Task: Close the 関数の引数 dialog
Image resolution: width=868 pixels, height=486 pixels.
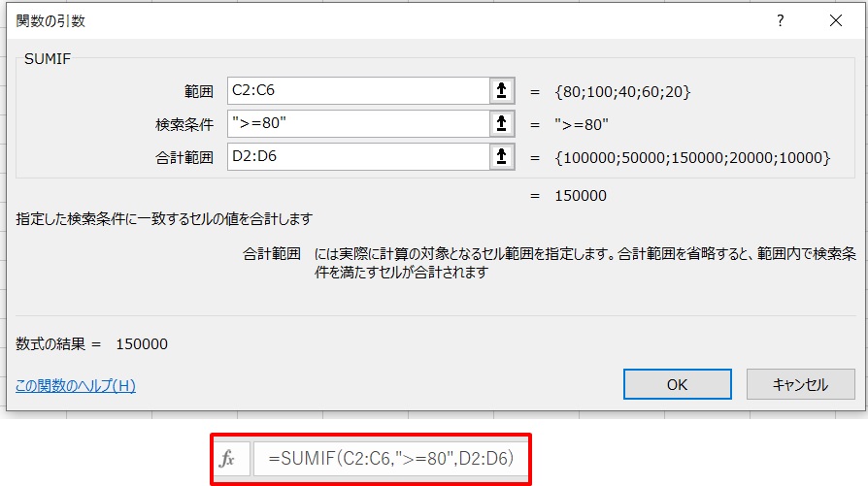Action: click(836, 21)
